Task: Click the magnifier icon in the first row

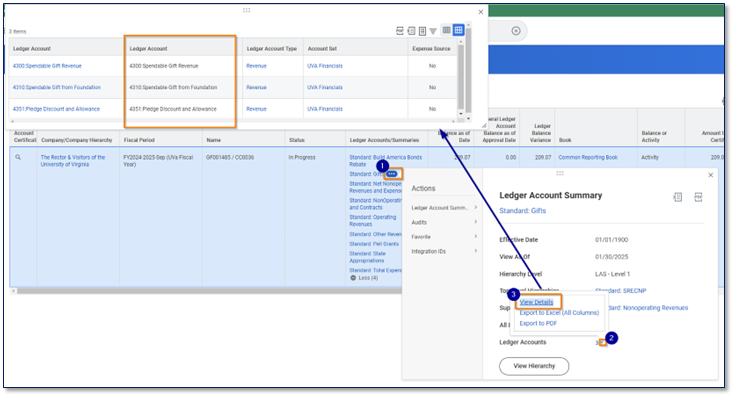Action: [x=18, y=157]
